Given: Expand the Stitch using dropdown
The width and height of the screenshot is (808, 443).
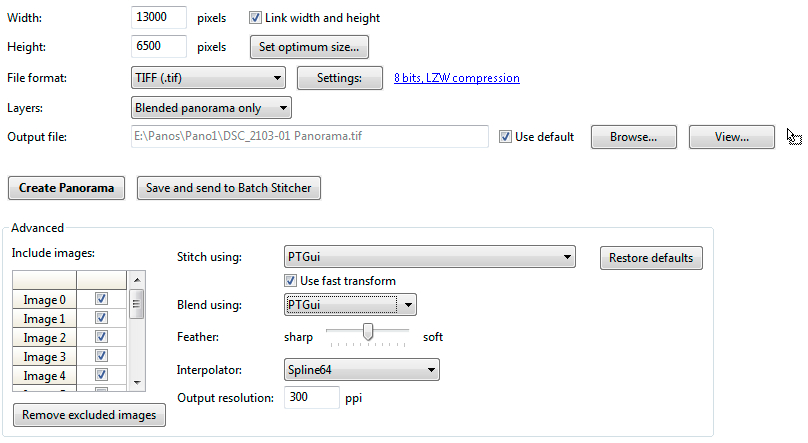Looking at the screenshot, I should (x=430, y=257).
